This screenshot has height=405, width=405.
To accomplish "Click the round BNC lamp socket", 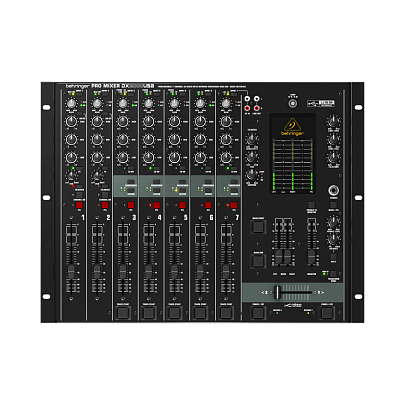I will (x=293, y=103).
